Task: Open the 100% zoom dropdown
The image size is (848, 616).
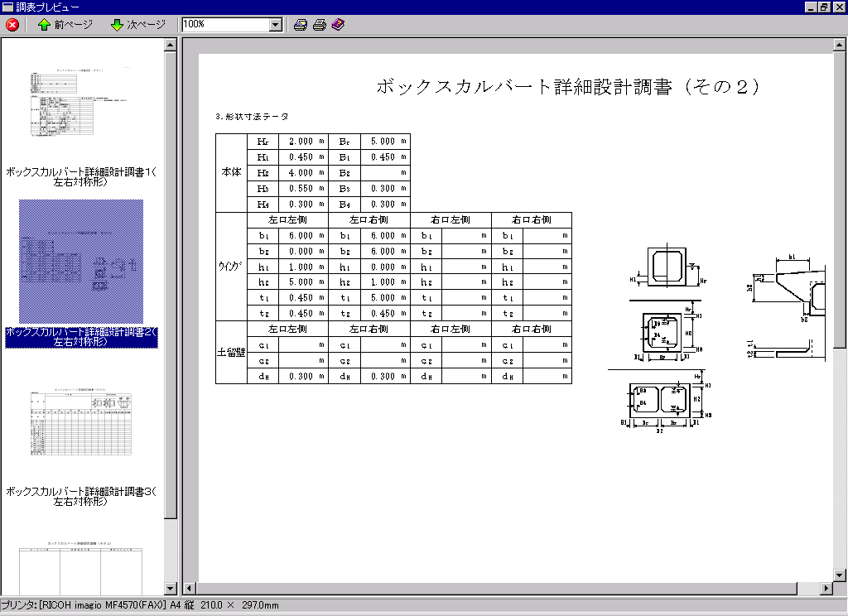Action: [x=276, y=25]
